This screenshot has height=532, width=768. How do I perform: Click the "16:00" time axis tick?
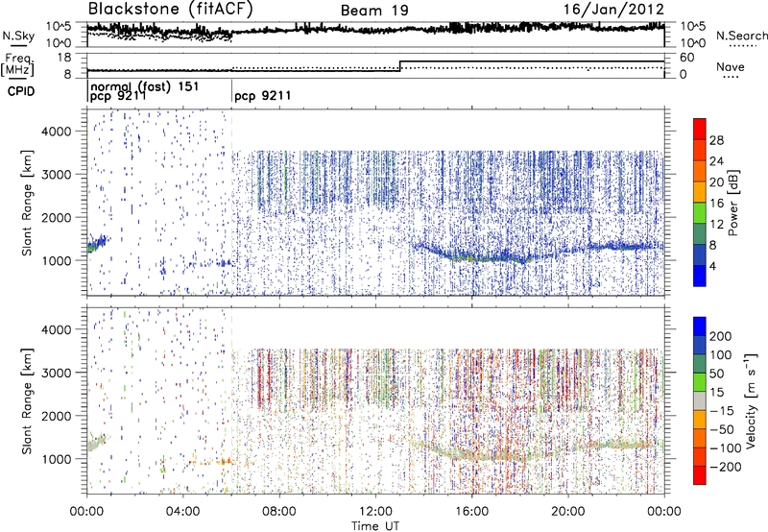[471, 512]
